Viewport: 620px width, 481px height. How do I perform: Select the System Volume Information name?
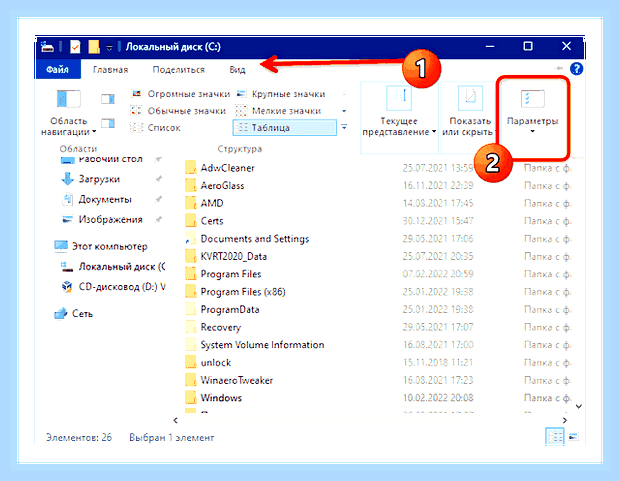click(262, 345)
